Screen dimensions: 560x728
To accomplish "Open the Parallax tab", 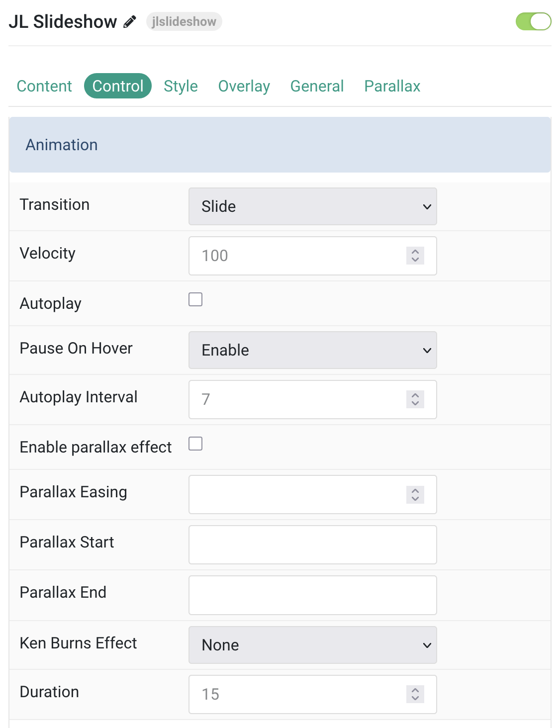I will [392, 86].
